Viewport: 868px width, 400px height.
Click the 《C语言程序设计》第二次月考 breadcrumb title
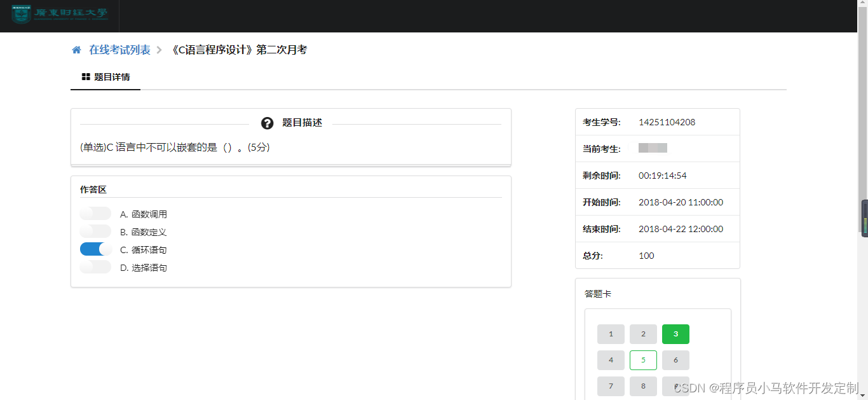[238, 49]
